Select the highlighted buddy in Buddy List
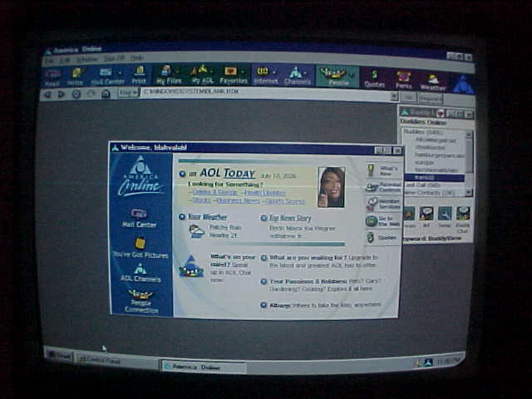Screen dimensions: 532x399 435,177
